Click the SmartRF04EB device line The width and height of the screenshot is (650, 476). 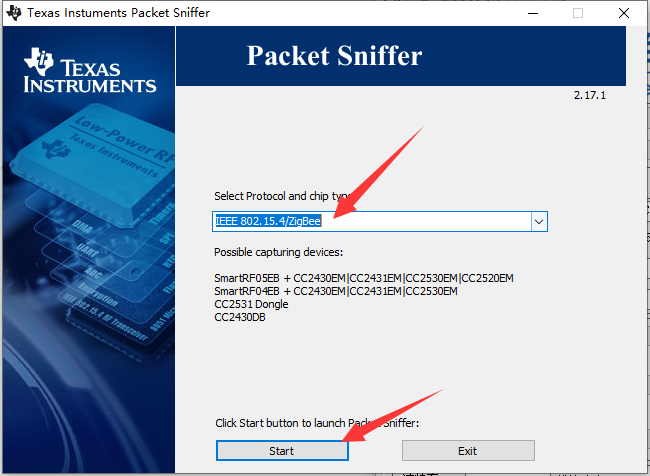[335, 291]
